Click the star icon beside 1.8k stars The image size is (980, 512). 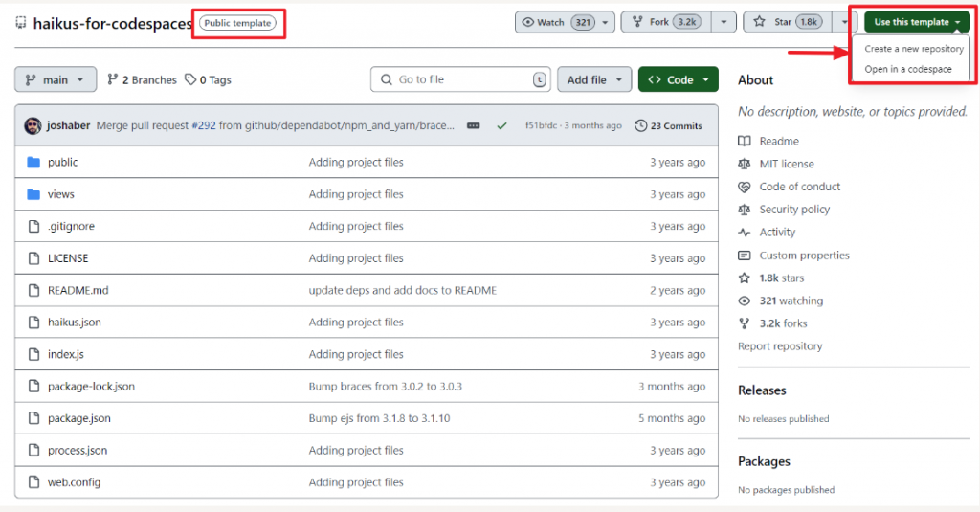click(744, 278)
